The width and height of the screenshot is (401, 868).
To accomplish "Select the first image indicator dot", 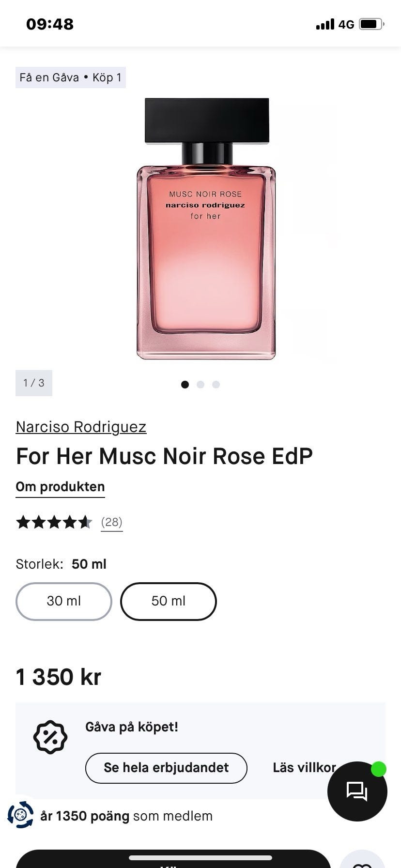I will 185,385.
